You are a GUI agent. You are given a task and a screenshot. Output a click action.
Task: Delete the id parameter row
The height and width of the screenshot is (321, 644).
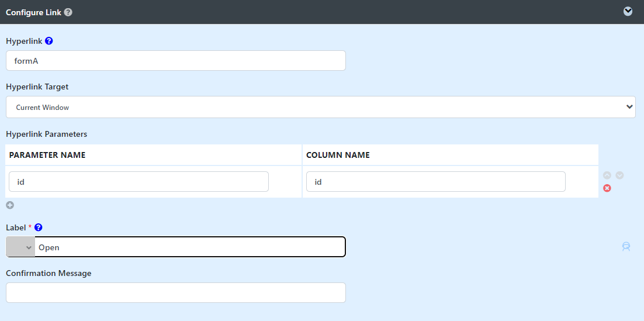(x=607, y=188)
